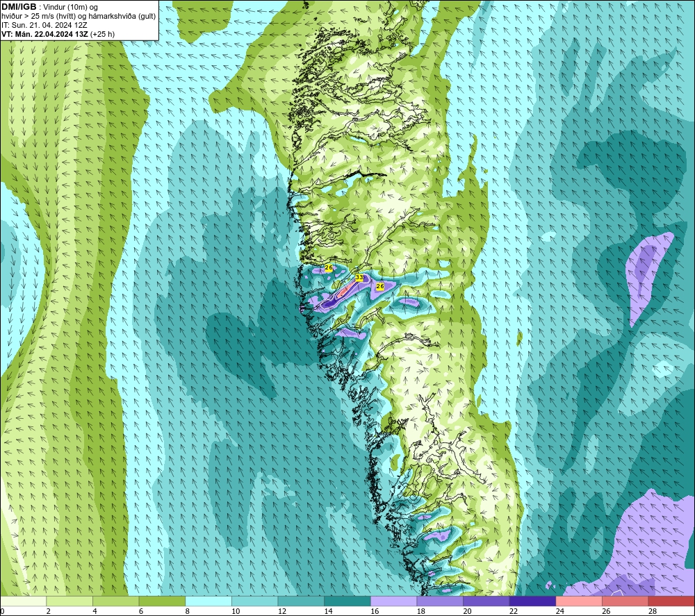Viewport: 695px width, 616px height.
Task: Select the 2–4 m/s light green legend swatch
Action: click(x=69, y=601)
